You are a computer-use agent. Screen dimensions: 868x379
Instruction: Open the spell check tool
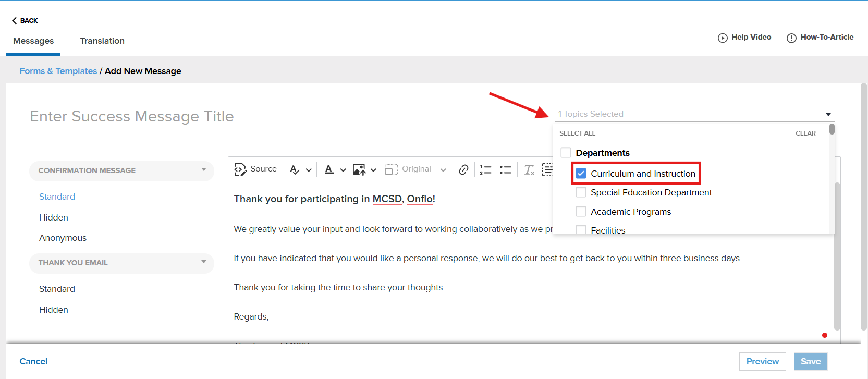295,169
